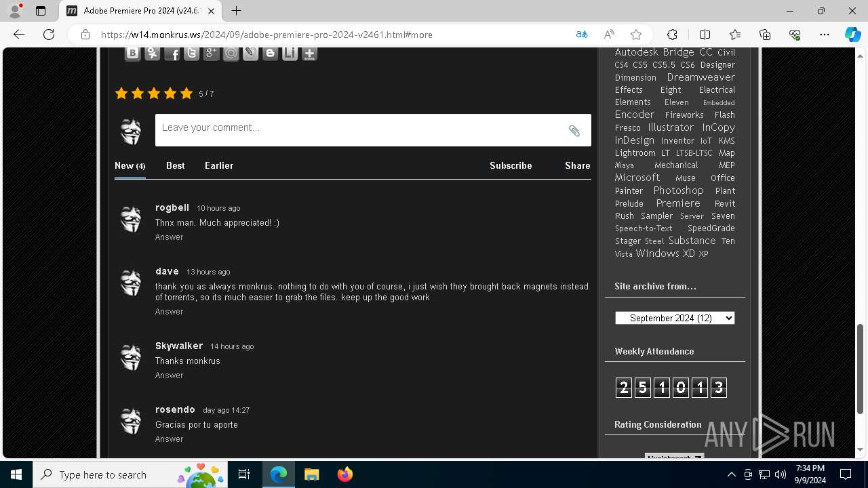Image resolution: width=868 pixels, height=488 pixels.
Task: Open more share options plus icon
Action: point(310,54)
